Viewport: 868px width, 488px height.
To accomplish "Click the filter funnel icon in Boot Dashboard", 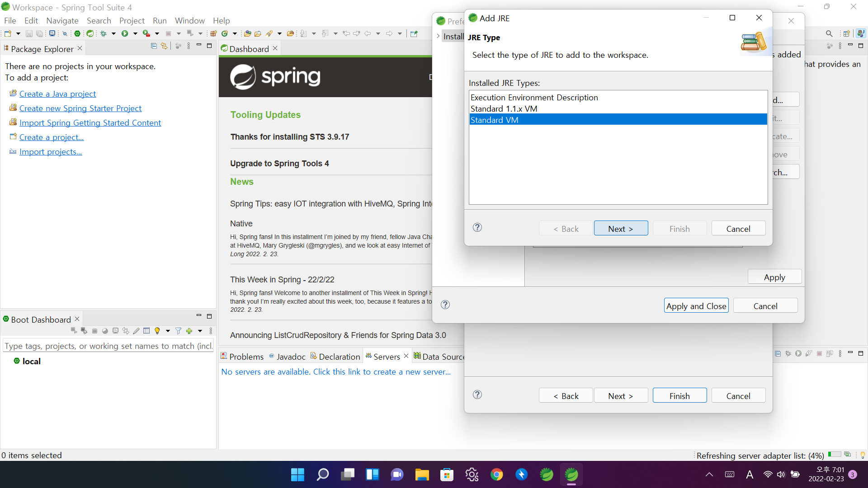I will click(178, 331).
